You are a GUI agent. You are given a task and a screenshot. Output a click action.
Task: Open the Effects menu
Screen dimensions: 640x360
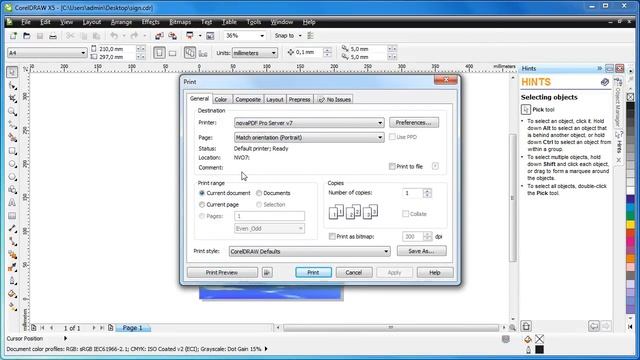(x=151, y=22)
